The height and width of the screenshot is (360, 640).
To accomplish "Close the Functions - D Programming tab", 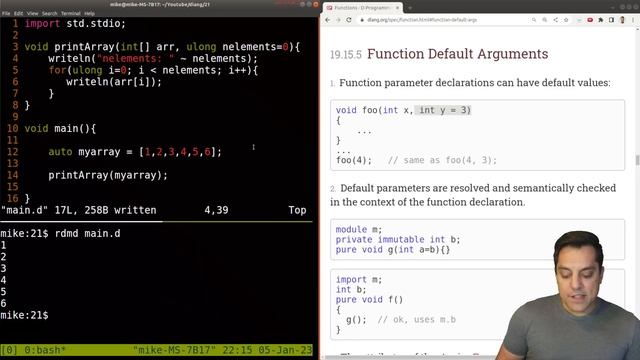I will [x=397, y=8].
